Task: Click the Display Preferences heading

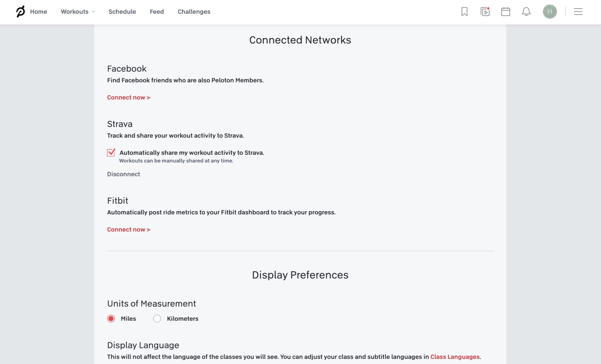Action: coord(300,275)
